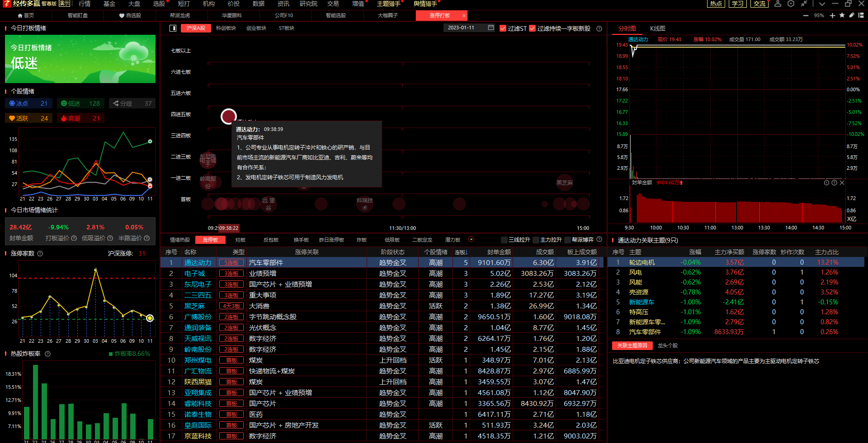
Task: Toggle the split-panel icon beside 沪深A股
Action: coord(173,28)
